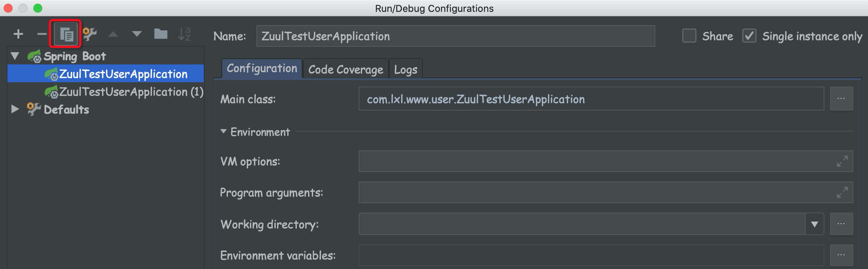Uncheck Single instance only checkbox
This screenshot has width=868, height=269.
pyautogui.click(x=749, y=36)
